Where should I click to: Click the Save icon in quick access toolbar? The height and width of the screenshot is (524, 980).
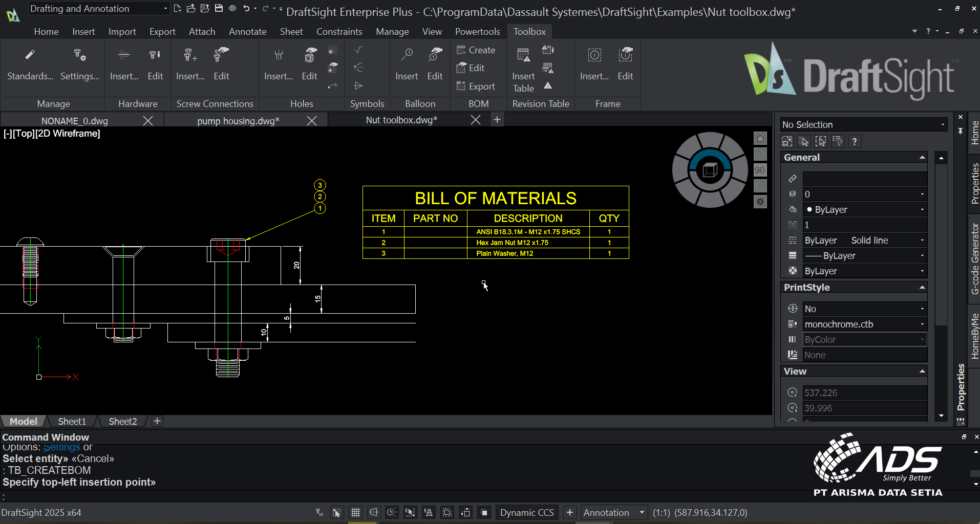point(219,8)
